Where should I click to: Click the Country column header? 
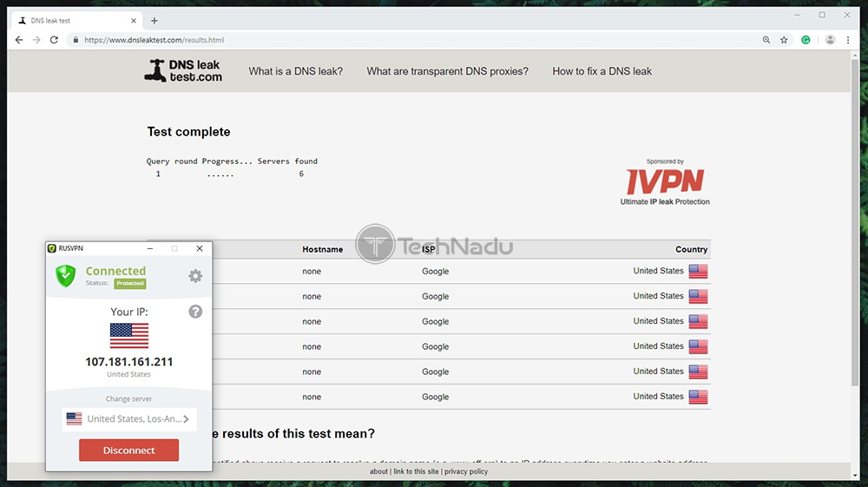coord(692,250)
